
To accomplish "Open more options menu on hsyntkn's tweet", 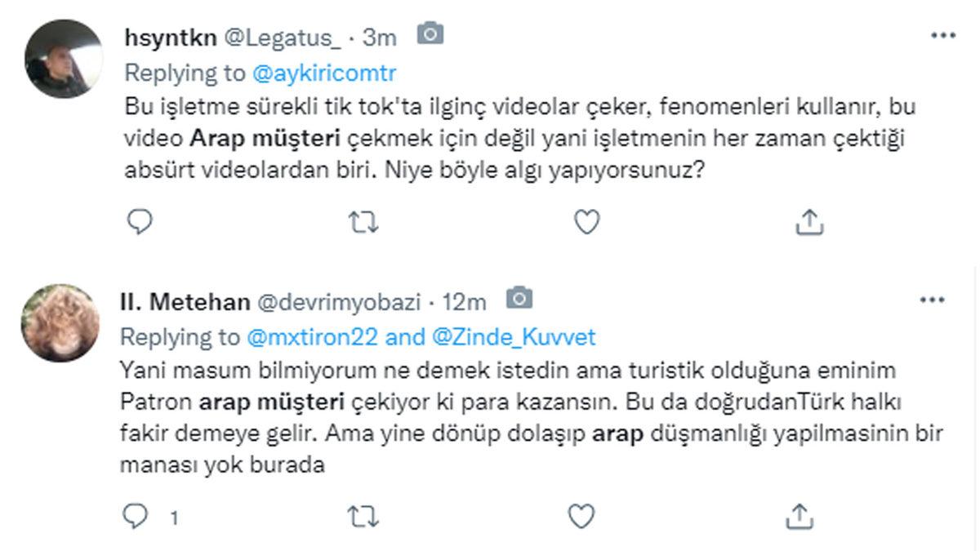I will (x=945, y=34).
